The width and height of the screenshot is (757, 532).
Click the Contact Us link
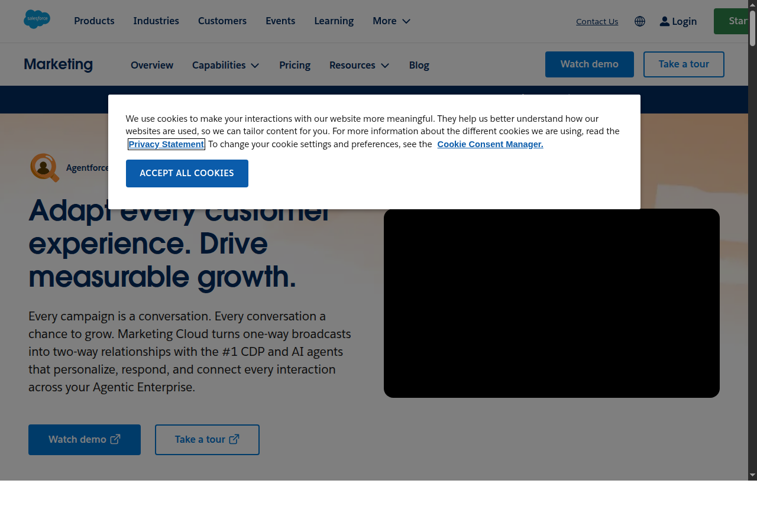point(597,21)
